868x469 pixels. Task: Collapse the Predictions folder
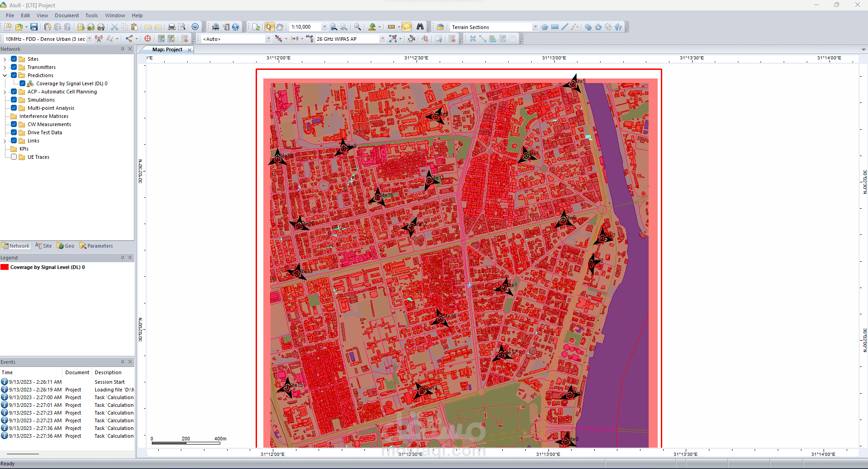pos(5,76)
